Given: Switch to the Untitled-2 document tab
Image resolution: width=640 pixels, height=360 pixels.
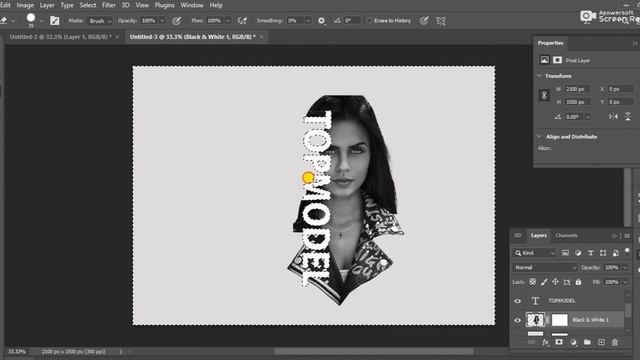Looking at the screenshot, I should pyautogui.click(x=60, y=37).
